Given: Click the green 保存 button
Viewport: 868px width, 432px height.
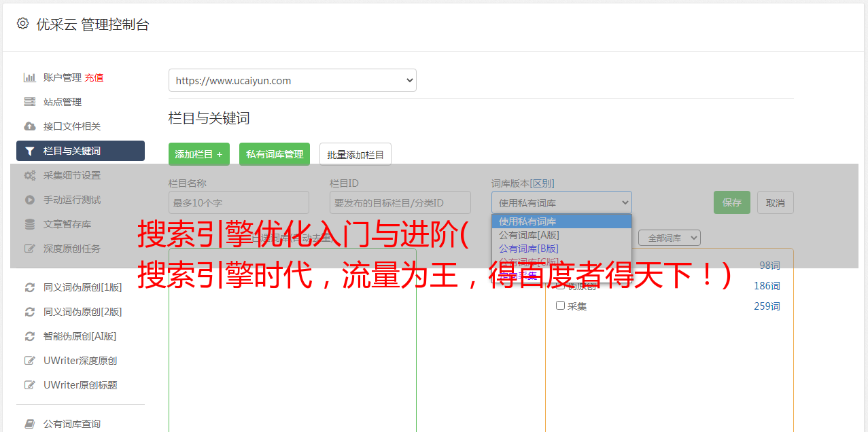Looking at the screenshot, I should 732,202.
